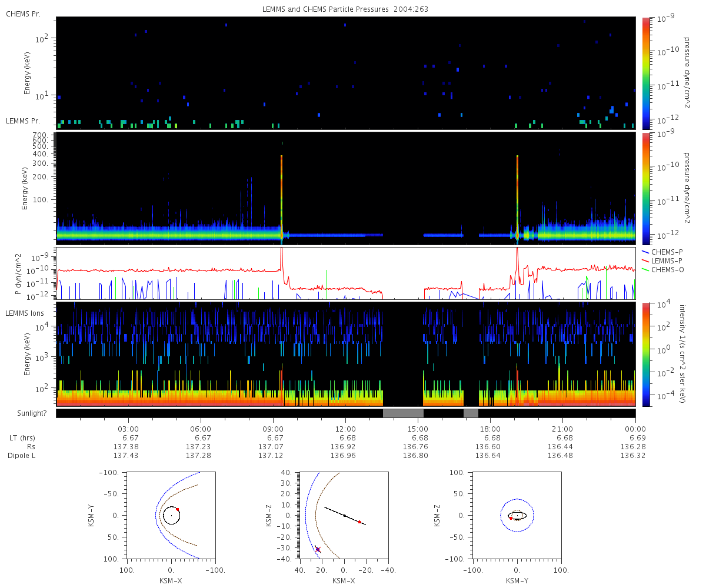
Task: Click the LEMMS intensity color bar
Action: pyautogui.click(x=645, y=354)
